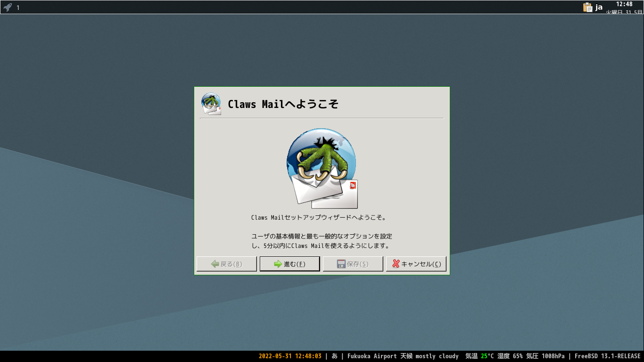Click the Claws Mailセットアップウィザードへようこそ line
644x362 pixels.
coord(319,218)
